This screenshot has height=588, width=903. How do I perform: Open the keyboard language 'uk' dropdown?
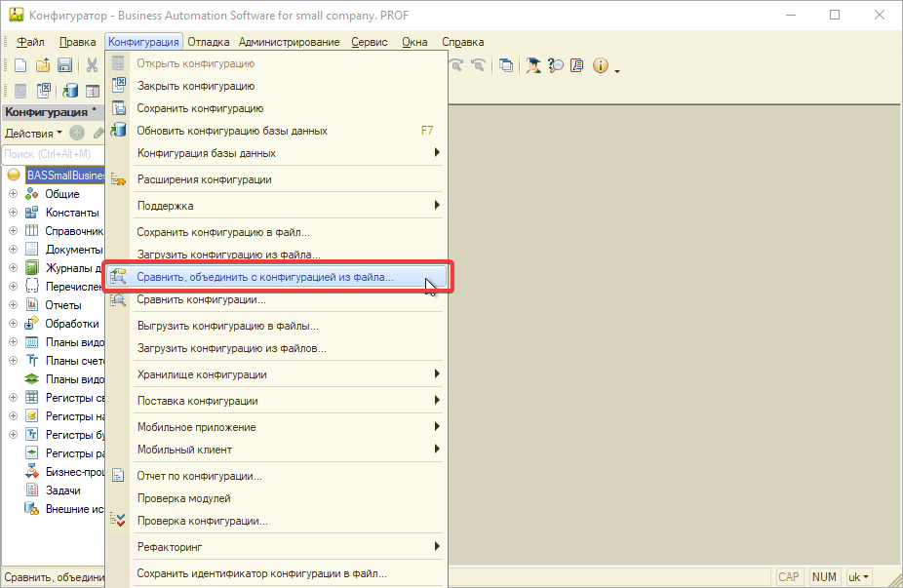[x=859, y=576]
